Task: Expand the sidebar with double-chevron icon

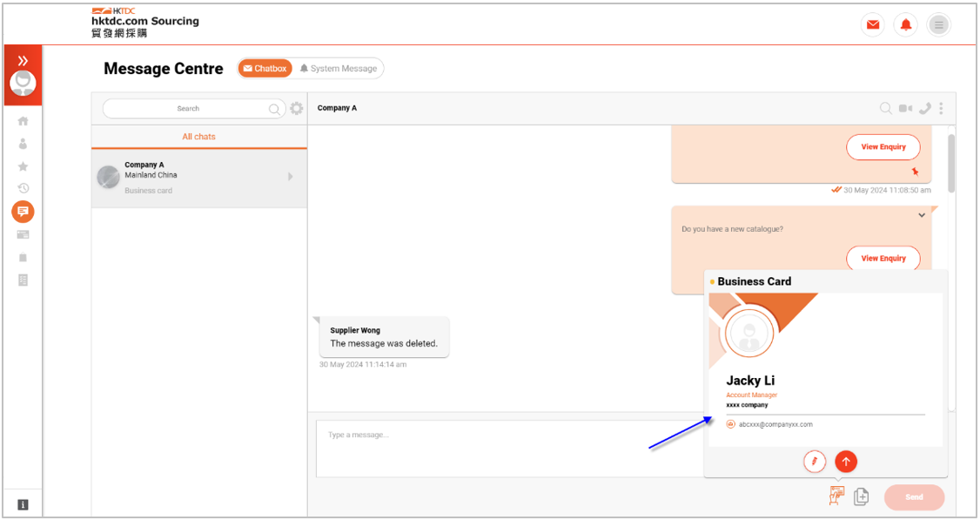Action: [x=23, y=61]
